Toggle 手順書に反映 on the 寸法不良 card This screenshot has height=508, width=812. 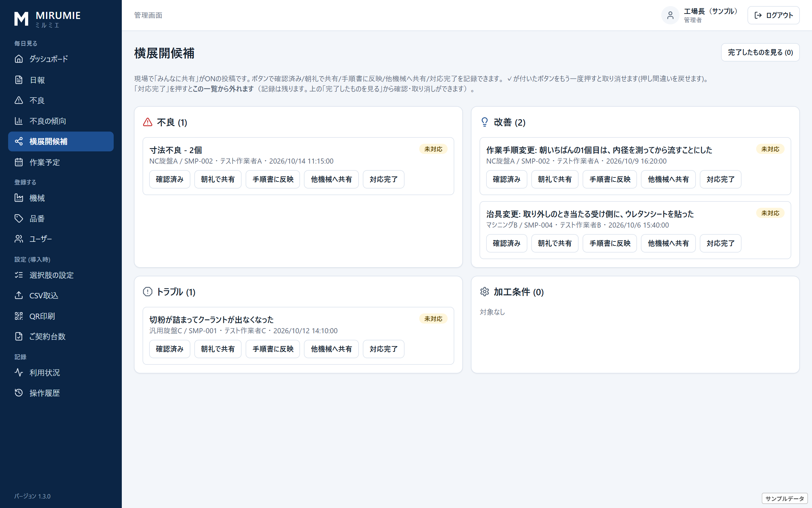pos(273,179)
